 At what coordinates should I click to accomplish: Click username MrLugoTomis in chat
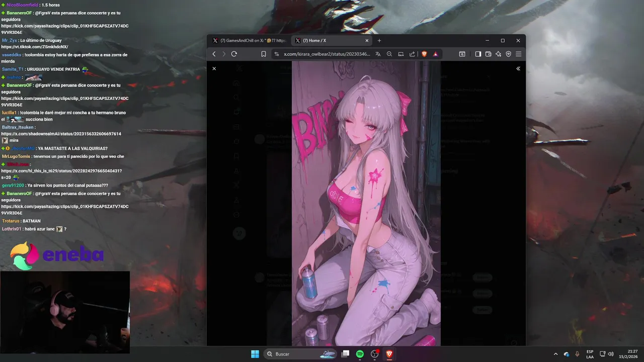click(16, 156)
